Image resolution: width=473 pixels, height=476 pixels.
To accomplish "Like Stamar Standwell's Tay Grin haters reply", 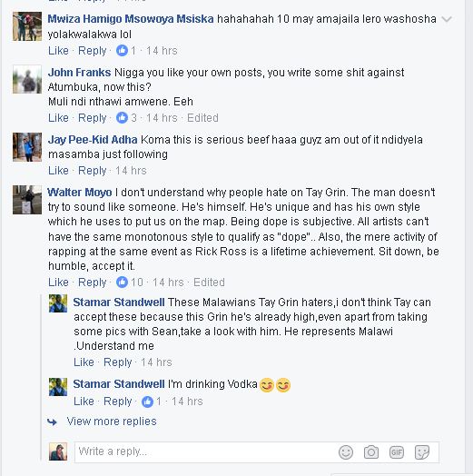I will point(84,362).
